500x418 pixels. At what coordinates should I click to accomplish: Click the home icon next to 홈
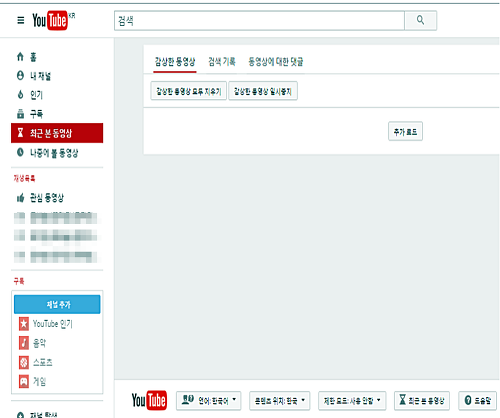click(20, 57)
